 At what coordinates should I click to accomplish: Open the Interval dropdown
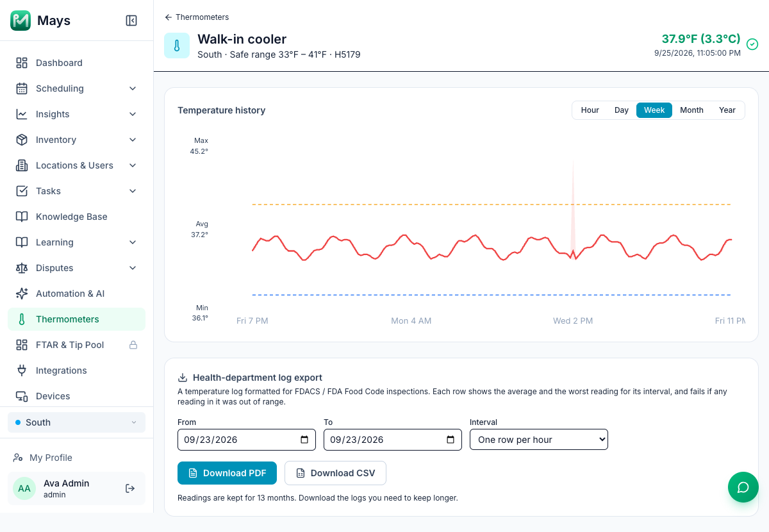pyautogui.click(x=539, y=440)
